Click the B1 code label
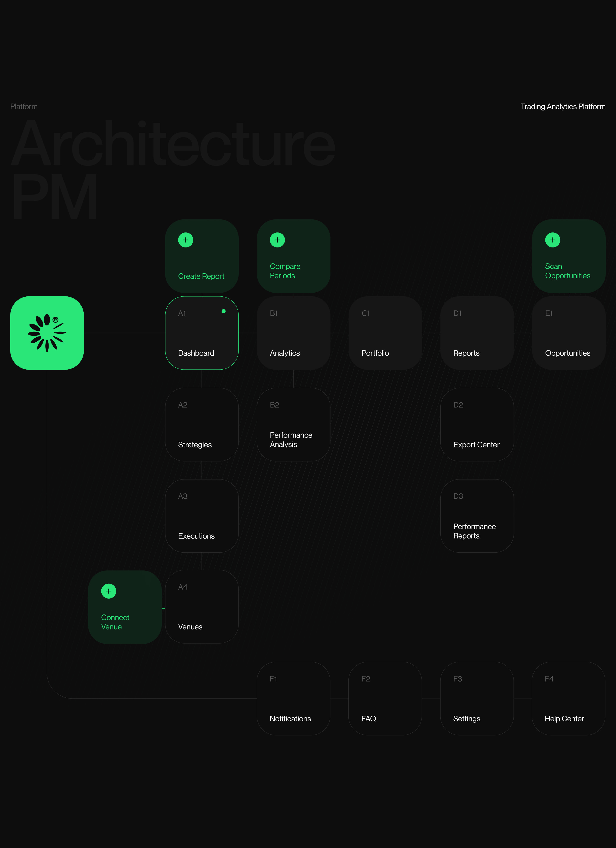Image resolution: width=616 pixels, height=848 pixels. tap(274, 313)
